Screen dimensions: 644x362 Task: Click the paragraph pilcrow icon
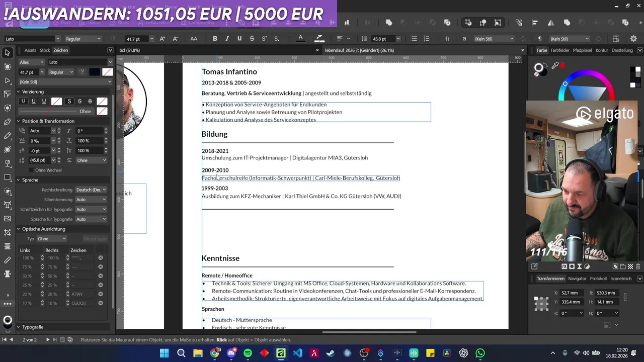point(540,39)
